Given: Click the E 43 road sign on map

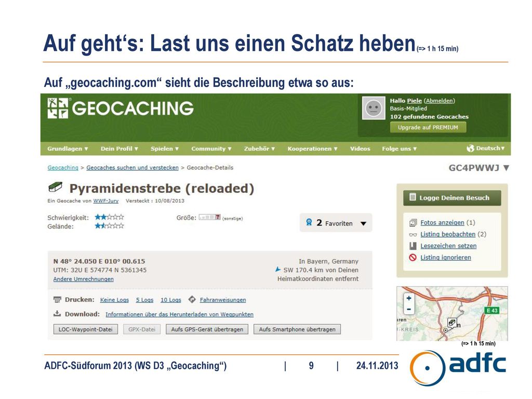Looking at the screenshot, I should pos(491,310).
